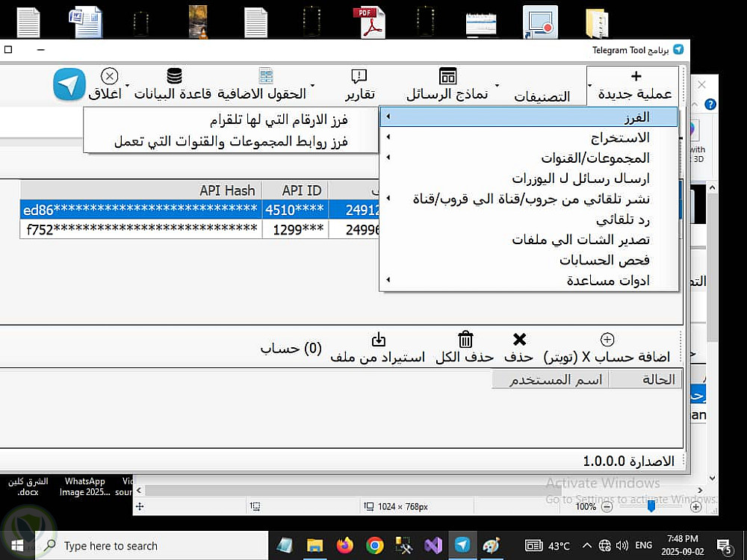The image size is (747, 560).
Task: Open the notification center icon
Action: (x=725, y=547)
